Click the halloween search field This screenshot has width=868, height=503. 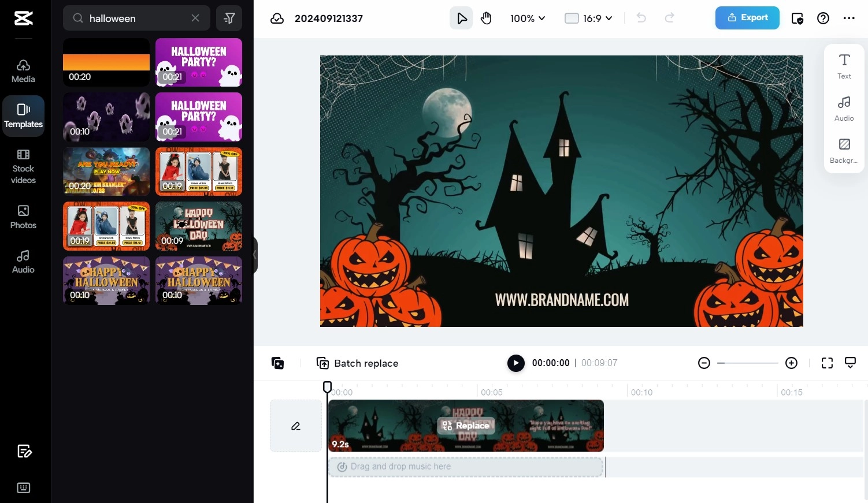coord(137,18)
